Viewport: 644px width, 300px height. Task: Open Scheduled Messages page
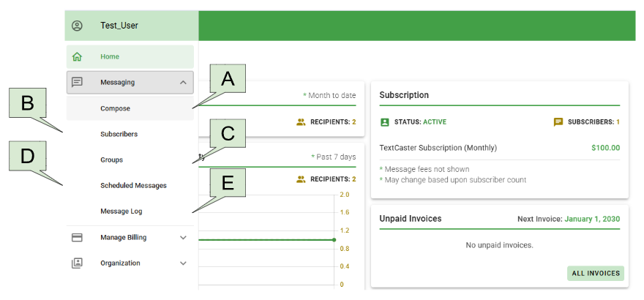pyautogui.click(x=133, y=186)
